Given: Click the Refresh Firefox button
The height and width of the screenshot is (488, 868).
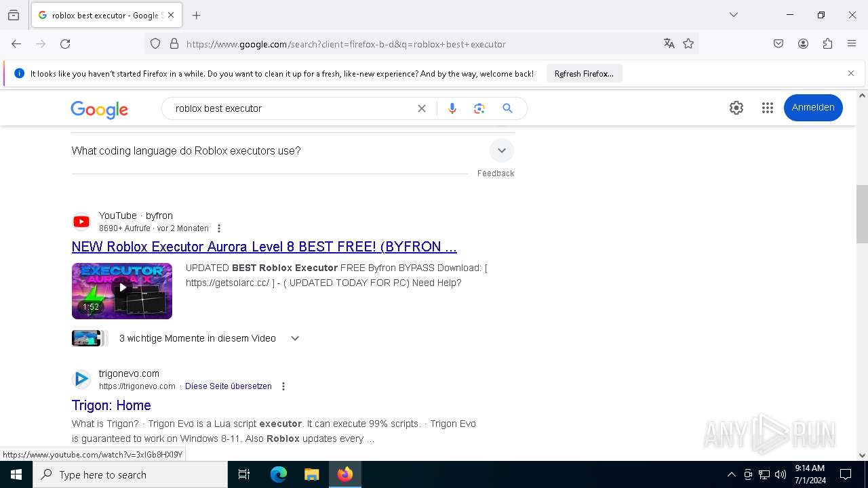Looking at the screenshot, I should [584, 74].
